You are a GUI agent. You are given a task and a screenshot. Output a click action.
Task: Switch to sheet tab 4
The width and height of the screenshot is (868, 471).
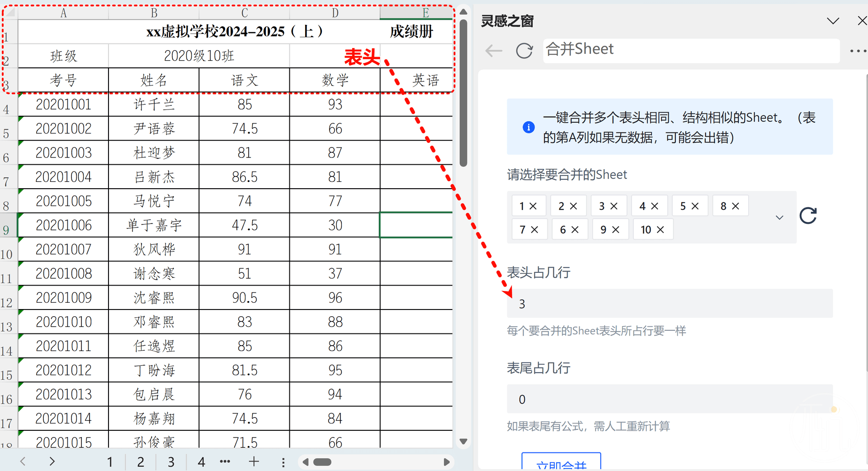coord(201,461)
